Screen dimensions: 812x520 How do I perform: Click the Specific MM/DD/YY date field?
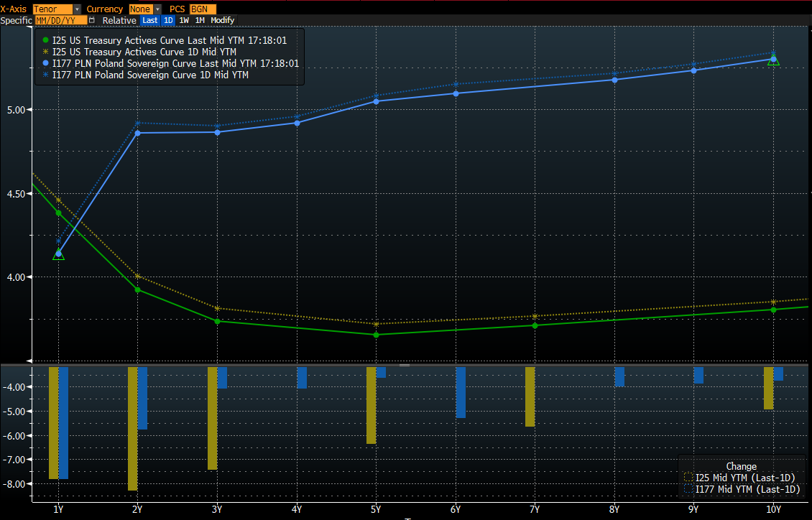coord(60,20)
